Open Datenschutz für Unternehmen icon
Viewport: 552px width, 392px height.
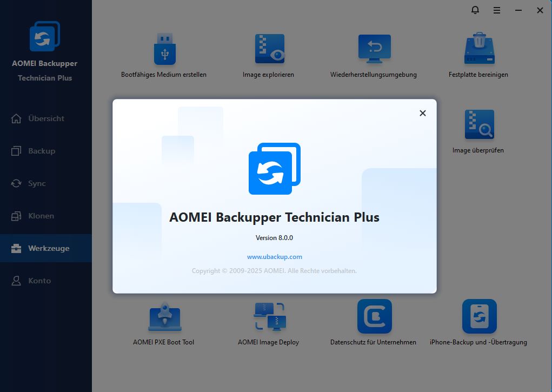click(374, 316)
